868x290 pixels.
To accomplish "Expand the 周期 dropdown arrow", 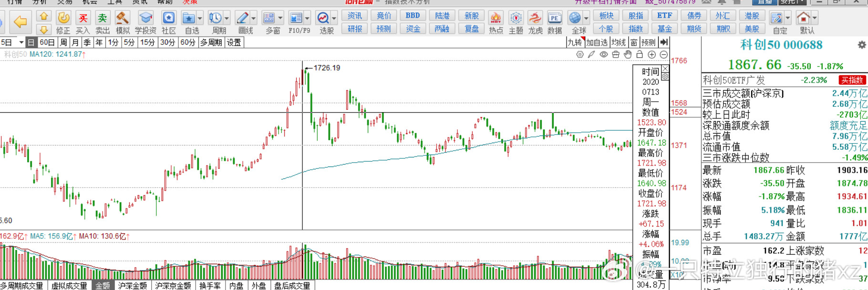I will point(227,19).
